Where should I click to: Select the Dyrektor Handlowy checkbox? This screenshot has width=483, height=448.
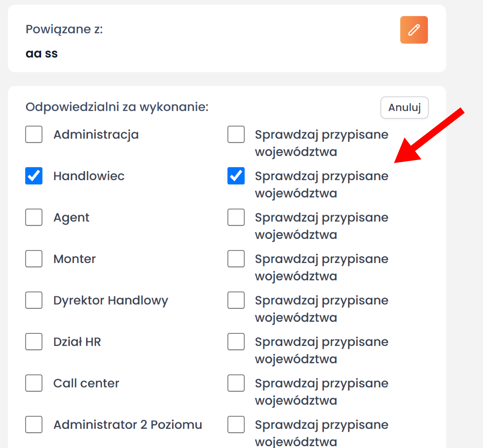click(x=34, y=300)
